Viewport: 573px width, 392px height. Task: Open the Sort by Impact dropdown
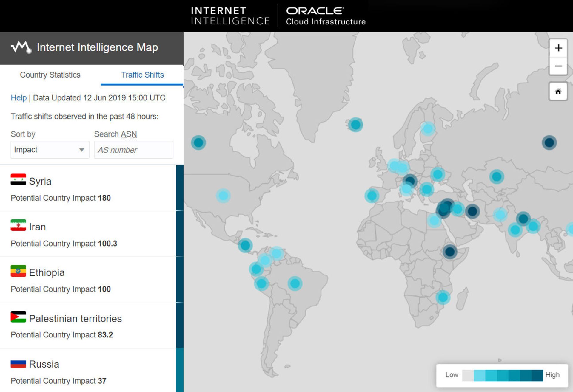coord(50,150)
